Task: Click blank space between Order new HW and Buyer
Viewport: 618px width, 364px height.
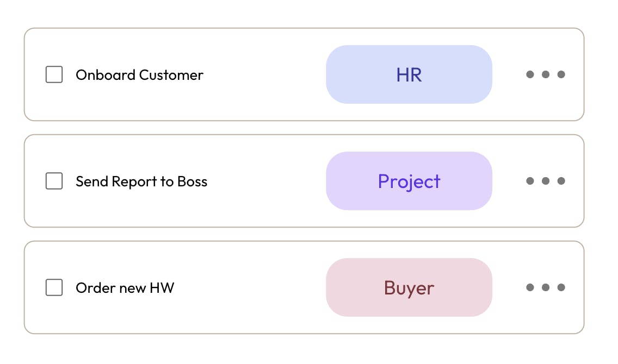Action: pos(250,287)
